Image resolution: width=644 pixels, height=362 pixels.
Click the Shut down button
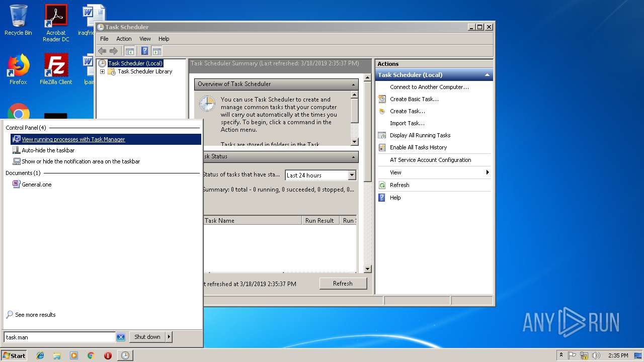tap(147, 337)
